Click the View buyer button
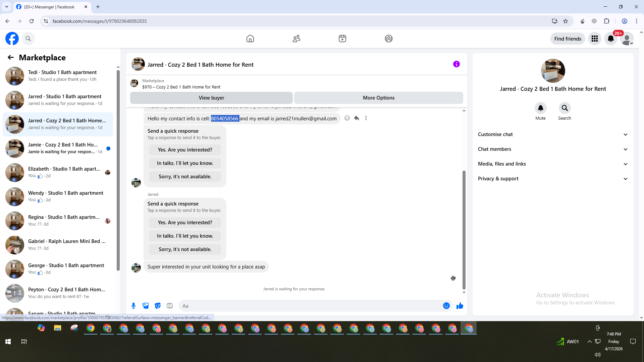This screenshot has height=362, width=644. (x=211, y=98)
